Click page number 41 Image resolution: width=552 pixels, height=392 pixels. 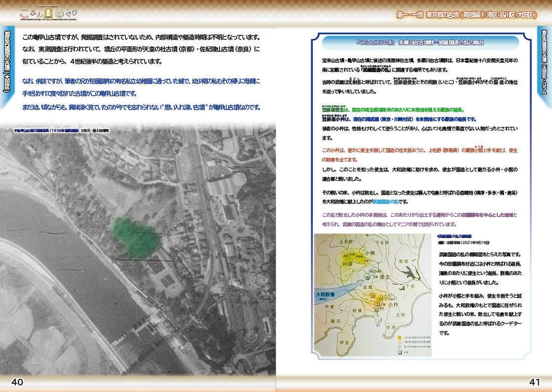click(x=534, y=382)
